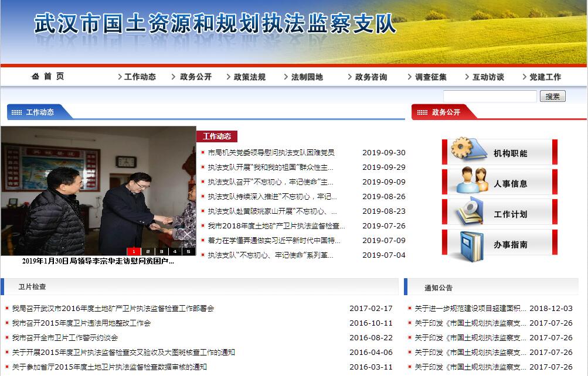Image resolution: width=588 pixels, height=376 pixels.
Task: Open the 政务公开 navigation menu item
Action: click(x=195, y=77)
